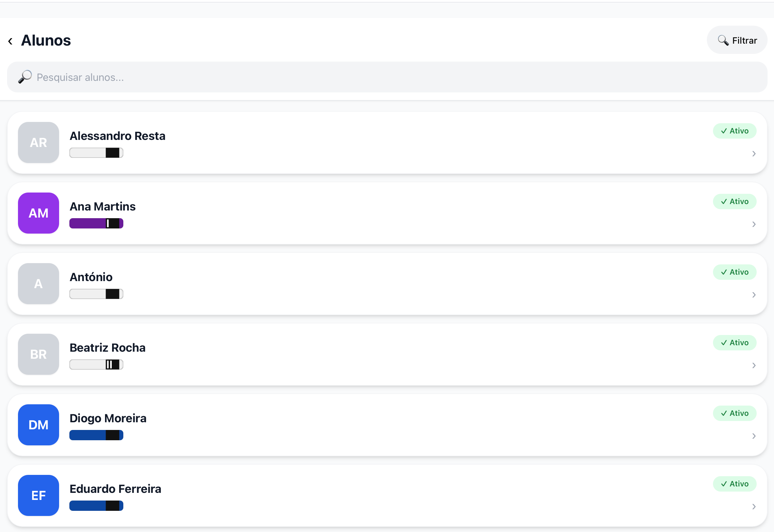Image resolution: width=774 pixels, height=532 pixels.
Task: Open Alessandro Resta's AR avatar
Action: pos(38,142)
